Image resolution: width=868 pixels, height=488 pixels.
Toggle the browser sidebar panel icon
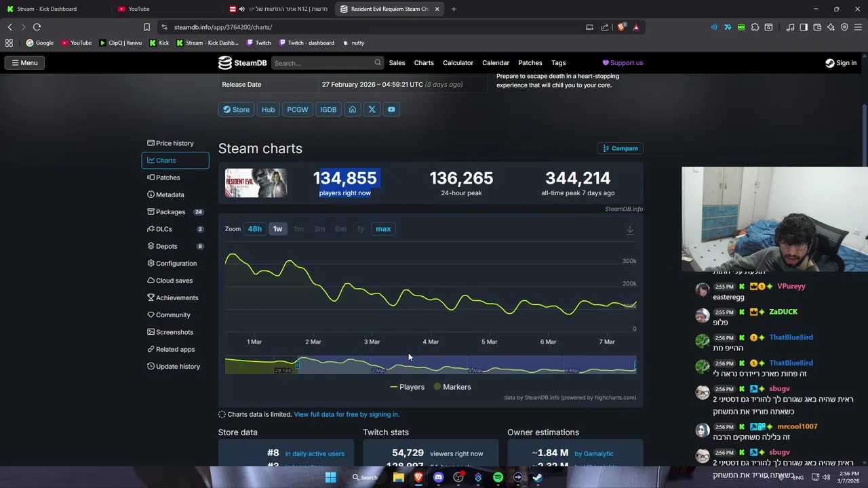click(804, 27)
